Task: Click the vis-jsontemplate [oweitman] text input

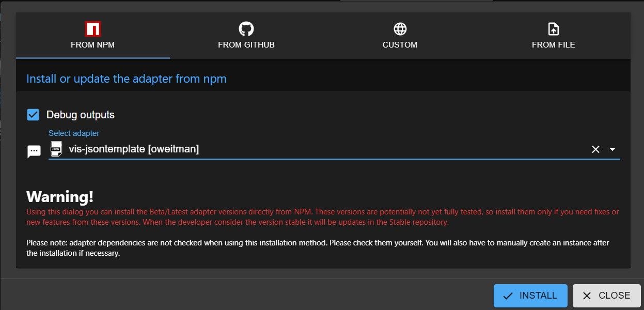Action: [x=325, y=149]
